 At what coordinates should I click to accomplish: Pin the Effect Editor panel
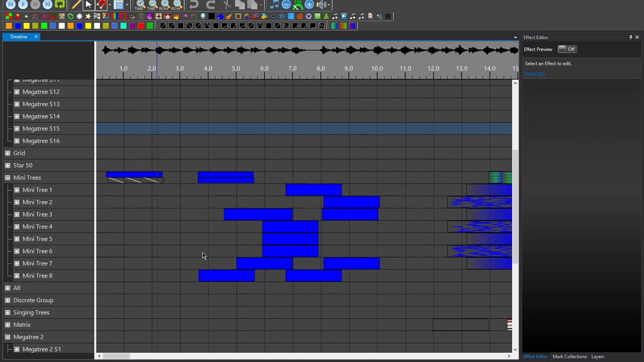[630, 37]
